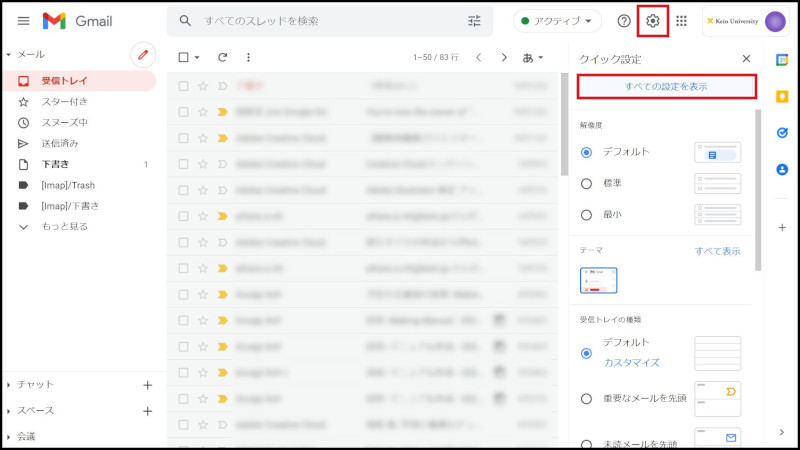
Task: Open the settings gear icon
Action: [x=653, y=21]
